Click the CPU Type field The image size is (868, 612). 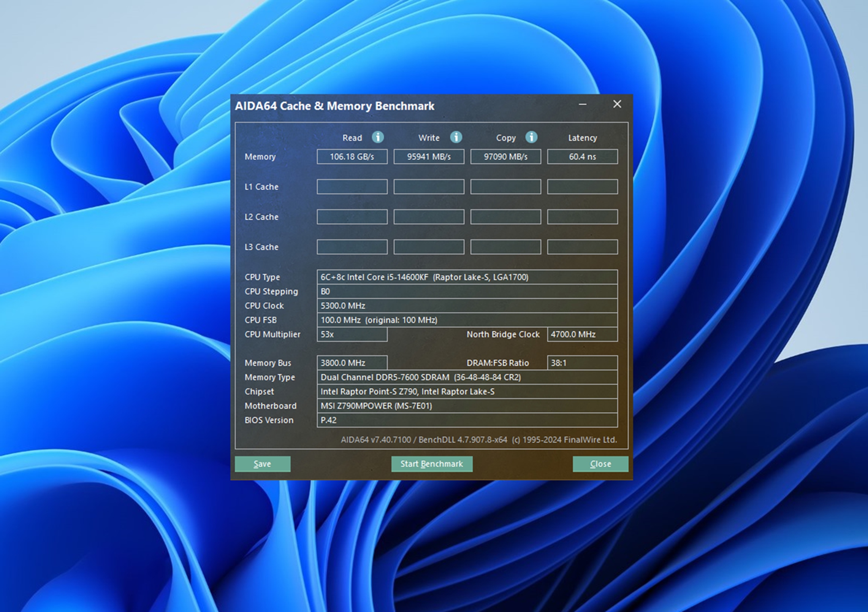coord(467,277)
